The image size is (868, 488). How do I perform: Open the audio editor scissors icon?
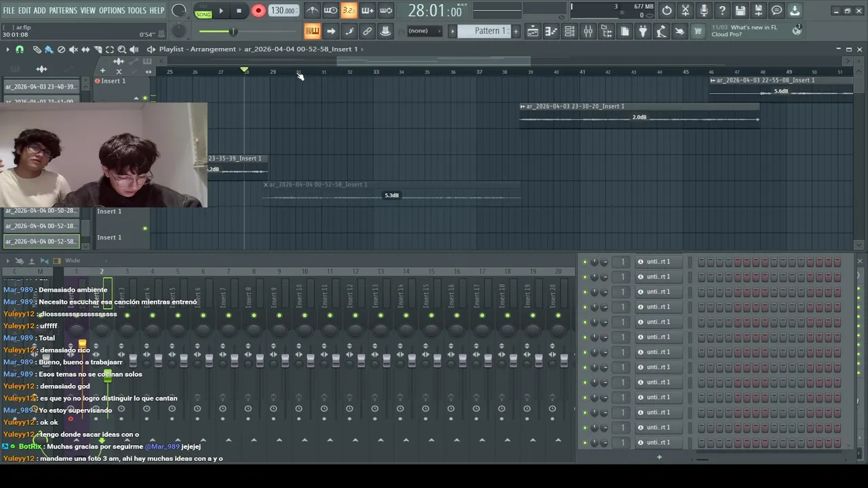coord(686,10)
